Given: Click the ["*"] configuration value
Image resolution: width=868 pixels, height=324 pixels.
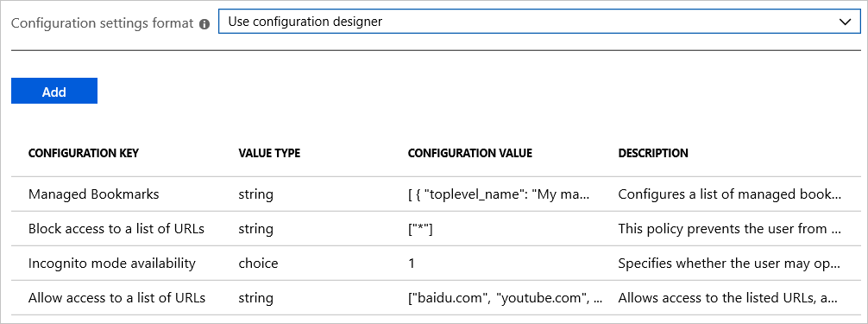Looking at the screenshot, I should pos(420,229).
